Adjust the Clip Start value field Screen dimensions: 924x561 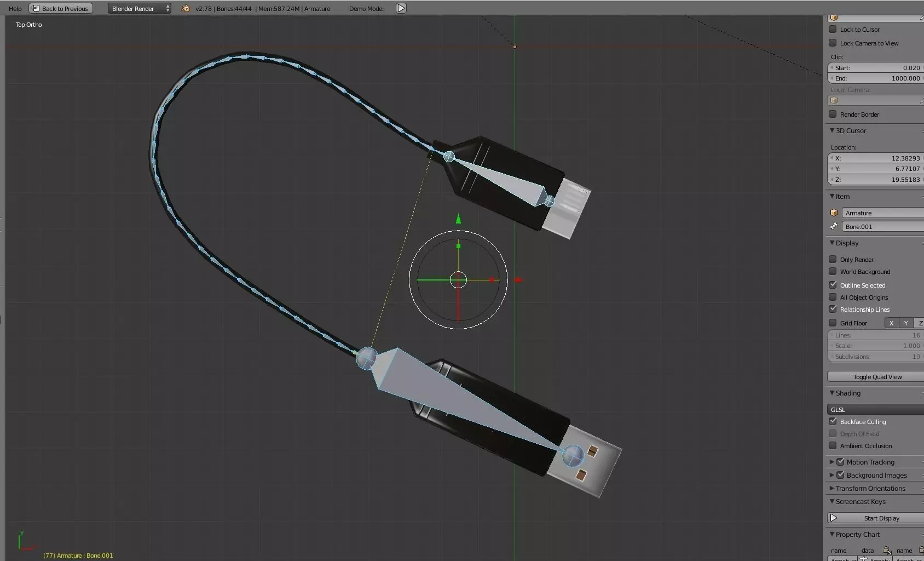tap(875, 68)
